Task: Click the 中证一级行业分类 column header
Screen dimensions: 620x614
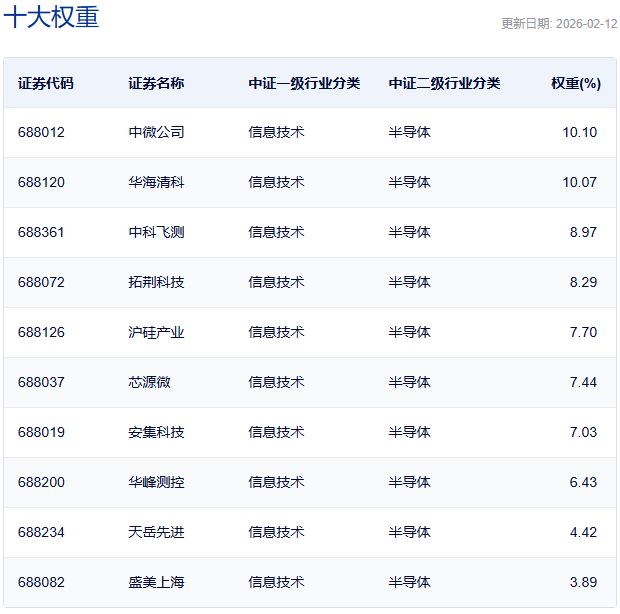Action: coord(304,83)
